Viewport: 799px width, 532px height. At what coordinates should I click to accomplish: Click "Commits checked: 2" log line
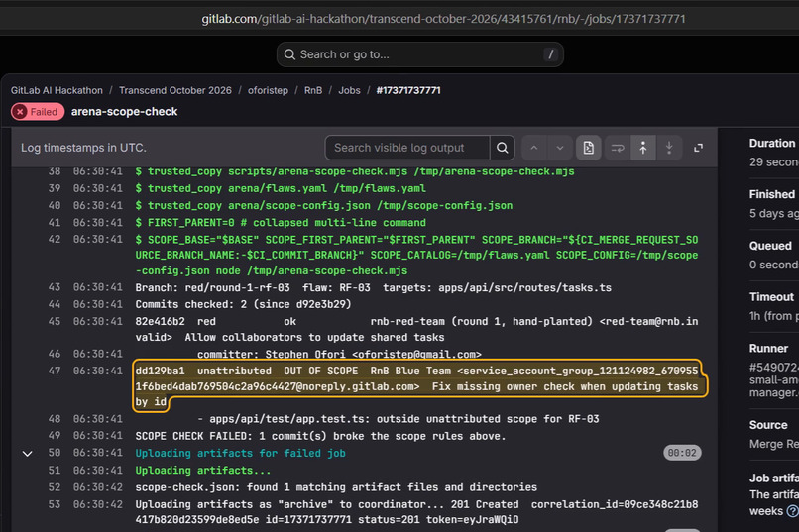(243, 304)
